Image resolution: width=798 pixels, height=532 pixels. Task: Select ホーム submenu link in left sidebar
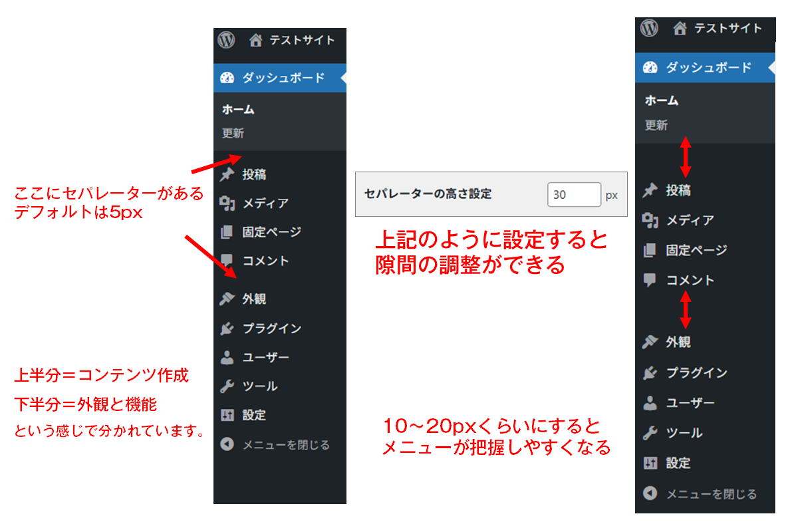pyautogui.click(x=238, y=110)
